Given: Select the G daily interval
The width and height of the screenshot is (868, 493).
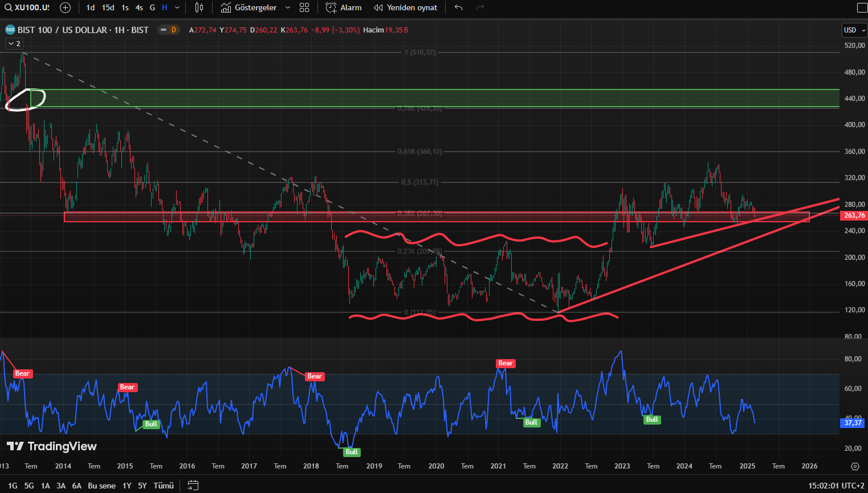Looking at the screenshot, I should coord(152,7).
